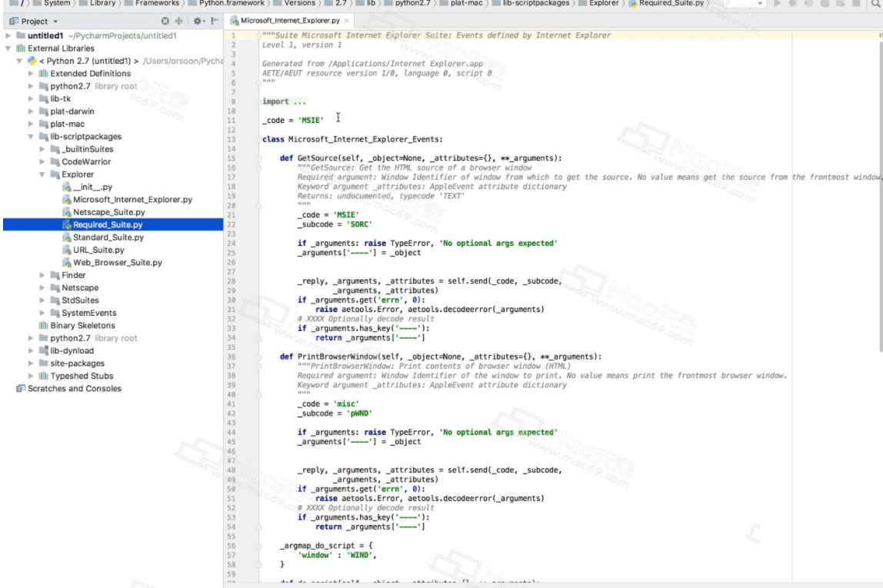Image resolution: width=883 pixels, height=588 pixels.
Task: Collapse External Libraries node
Action: 8,48
